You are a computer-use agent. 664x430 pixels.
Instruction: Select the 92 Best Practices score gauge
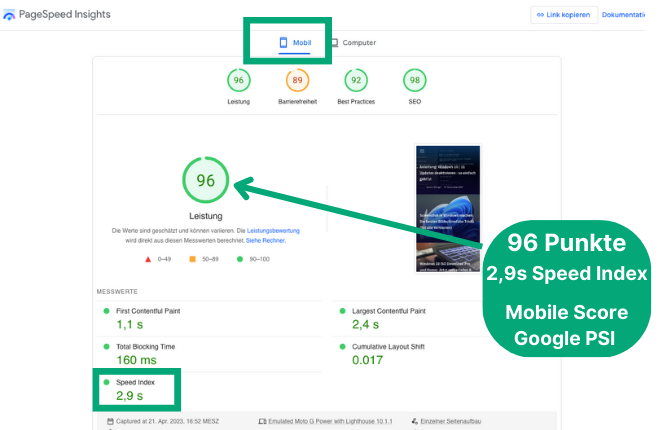[356, 80]
